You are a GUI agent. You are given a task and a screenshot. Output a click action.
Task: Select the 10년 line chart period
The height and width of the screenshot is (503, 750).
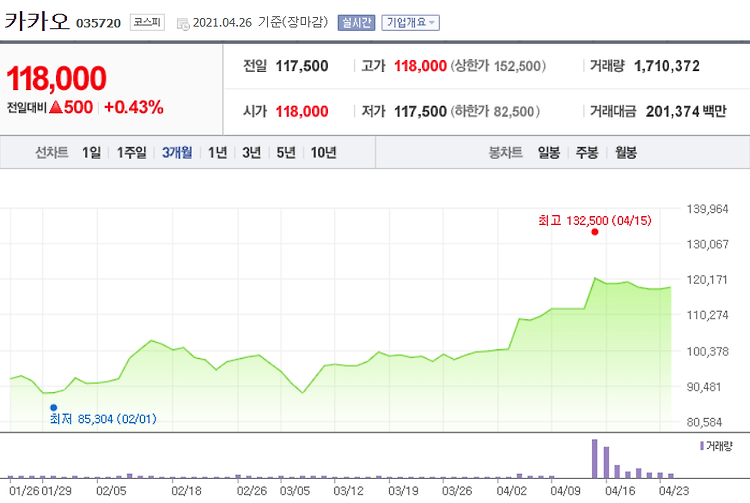323,153
